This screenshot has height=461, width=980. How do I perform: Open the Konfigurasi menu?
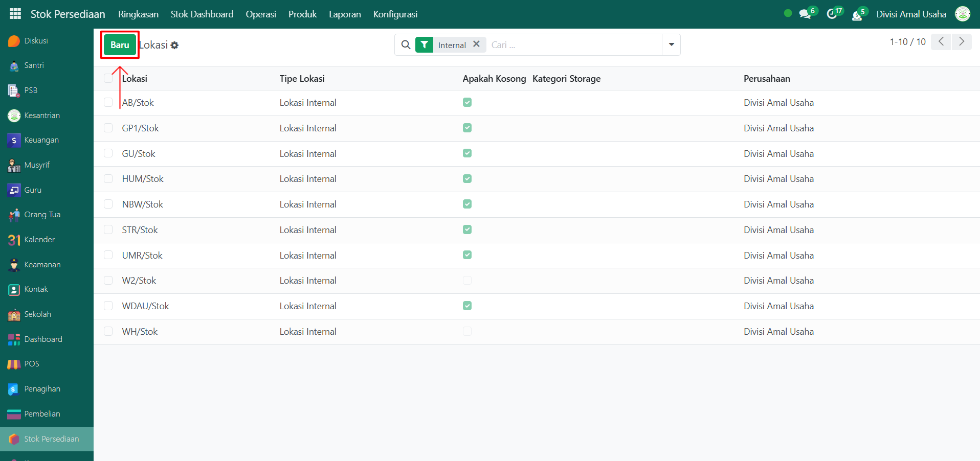(x=395, y=14)
